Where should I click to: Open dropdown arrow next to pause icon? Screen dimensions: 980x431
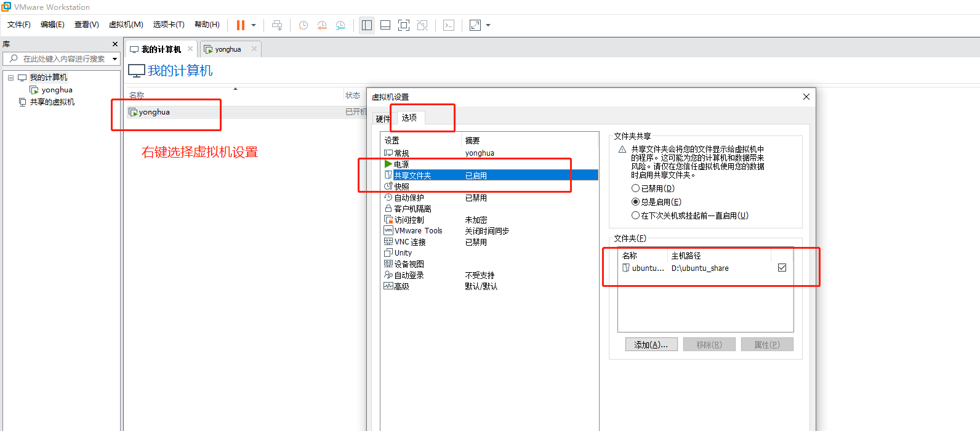254,25
